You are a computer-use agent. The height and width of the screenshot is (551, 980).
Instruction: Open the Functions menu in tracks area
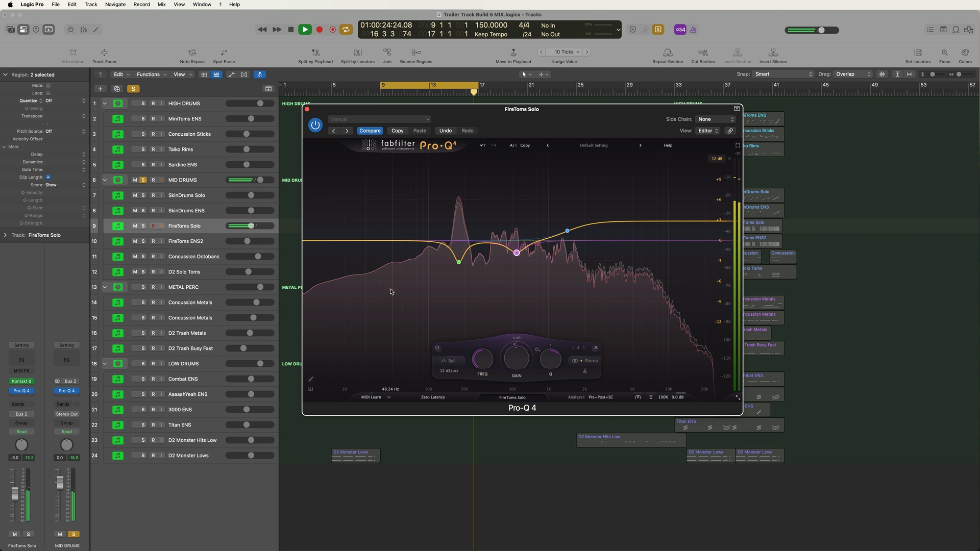[x=152, y=74]
